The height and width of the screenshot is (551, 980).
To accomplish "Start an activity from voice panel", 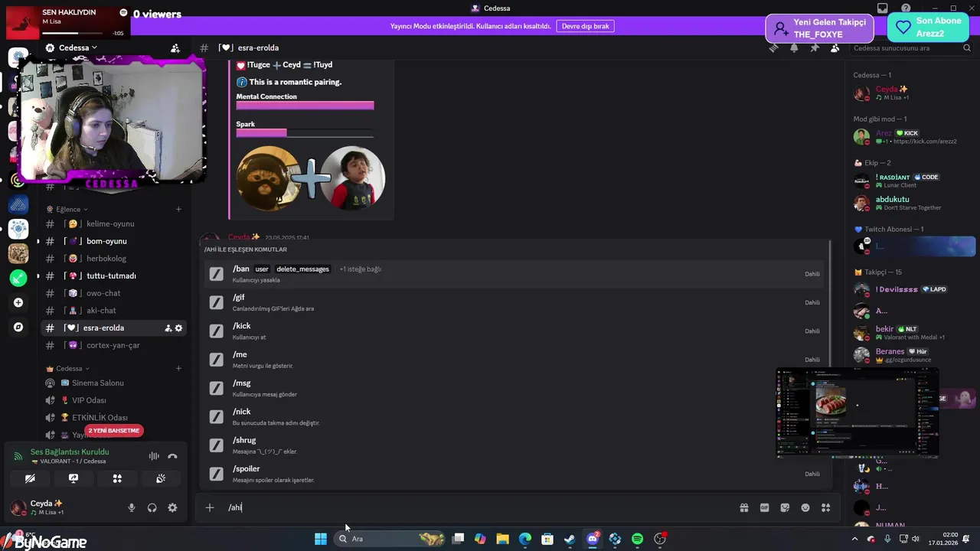I will point(117,478).
